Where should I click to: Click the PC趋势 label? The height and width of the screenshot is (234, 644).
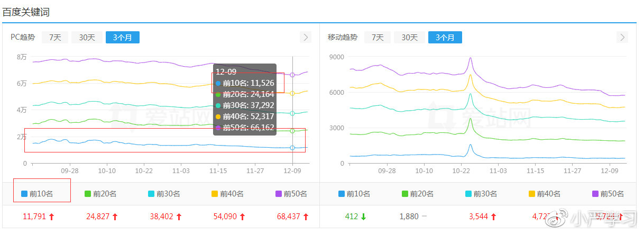pyautogui.click(x=23, y=38)
